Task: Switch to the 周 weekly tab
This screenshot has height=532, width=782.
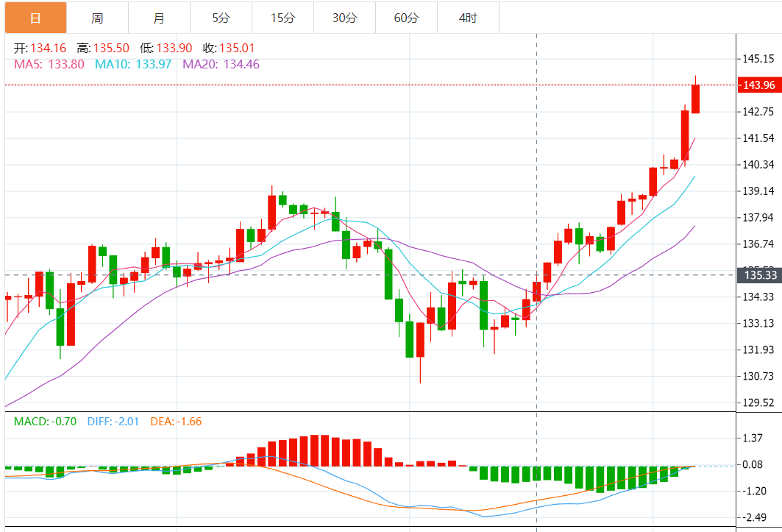Action: [97, 18]
